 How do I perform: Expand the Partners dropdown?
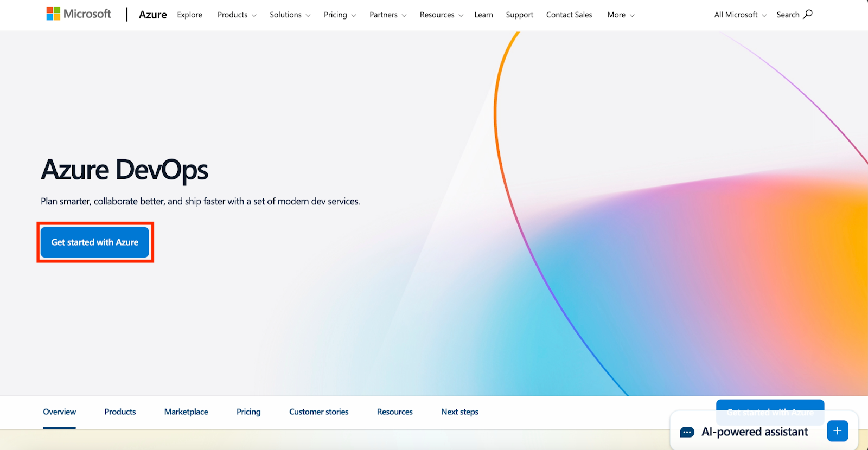point(388,15)
